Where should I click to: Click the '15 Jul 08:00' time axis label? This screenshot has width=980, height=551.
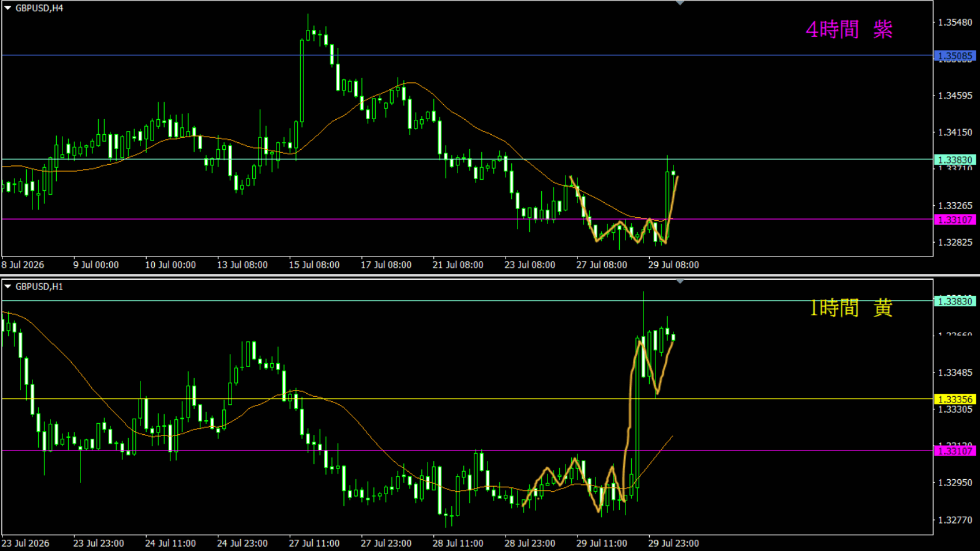pos(314,265)
